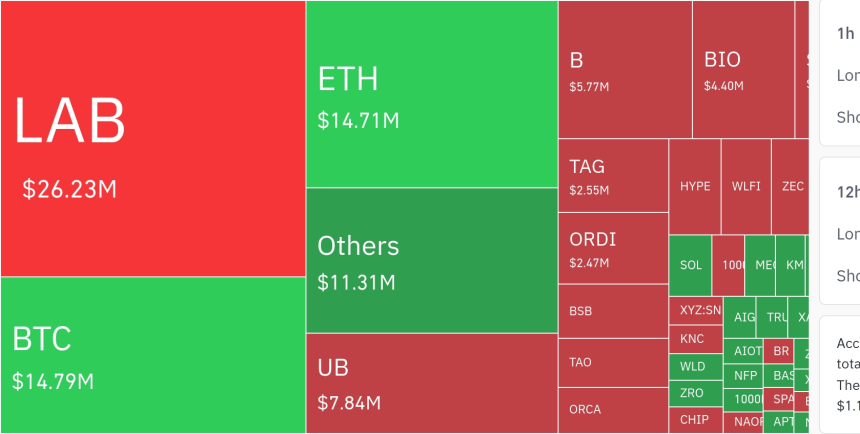Click the TAG $2.55M tile
Screen dimensions: 860x434
(614, 176)
